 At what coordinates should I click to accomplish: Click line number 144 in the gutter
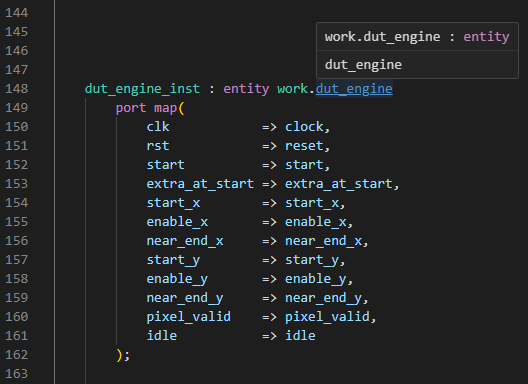point(16,13)
